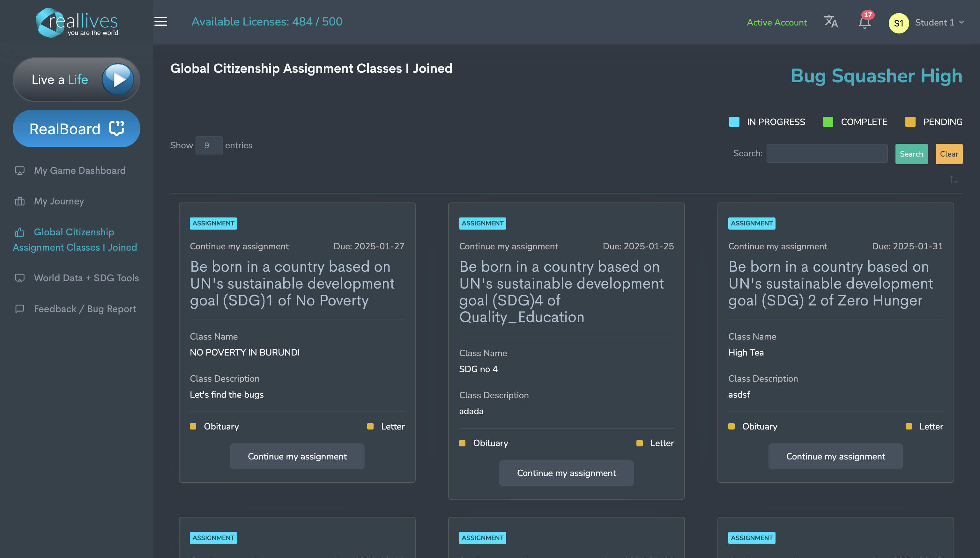Click the sort arrows icon
Image resolution: width=980 pixels, height=558 pixels.
[954, 179]
